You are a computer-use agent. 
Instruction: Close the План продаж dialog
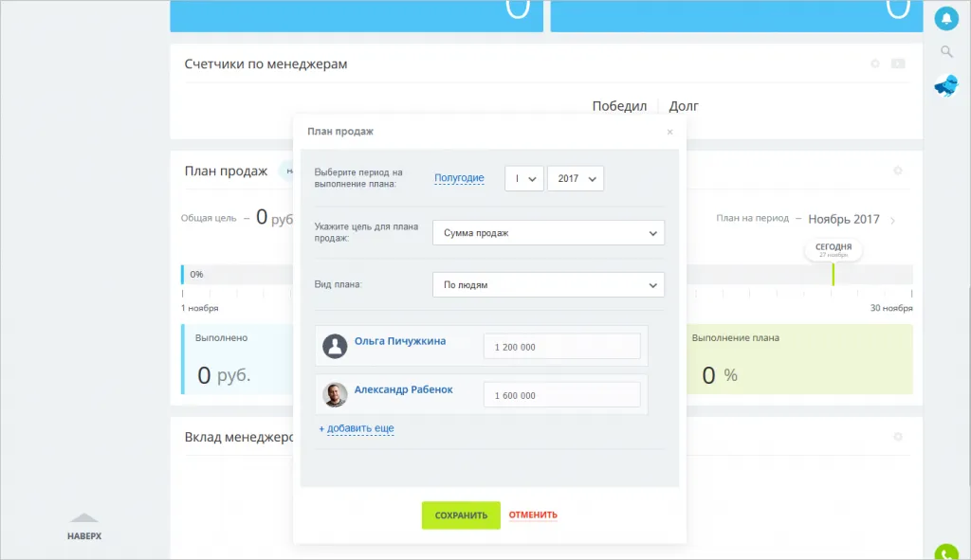click(x=669, y=133)
